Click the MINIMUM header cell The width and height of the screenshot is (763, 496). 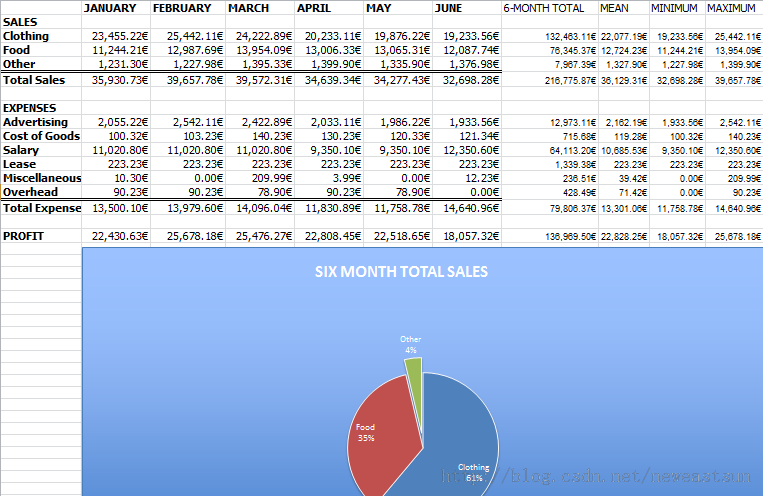coord(677,8)
